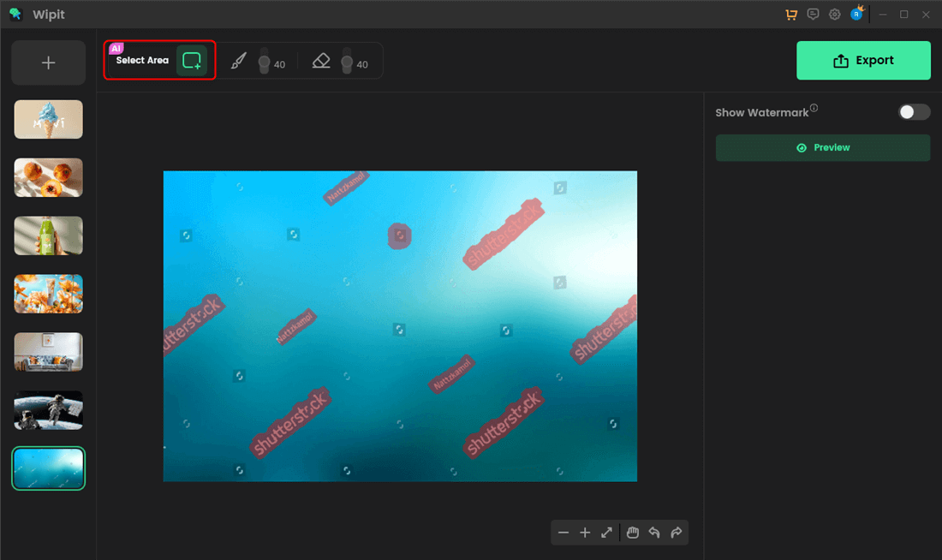
Task: Adjust the eraser size slider
Action: [347, 61]
